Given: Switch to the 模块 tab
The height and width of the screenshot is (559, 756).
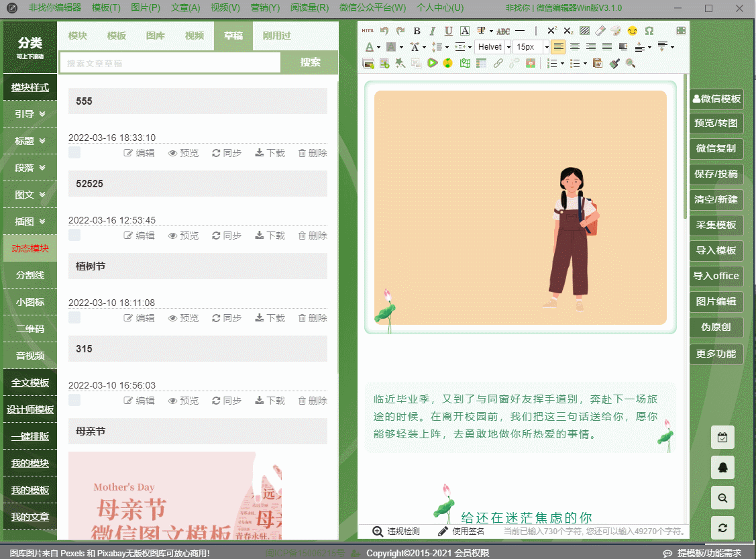Looking at the screenshot, I should [x=78, y=36].
